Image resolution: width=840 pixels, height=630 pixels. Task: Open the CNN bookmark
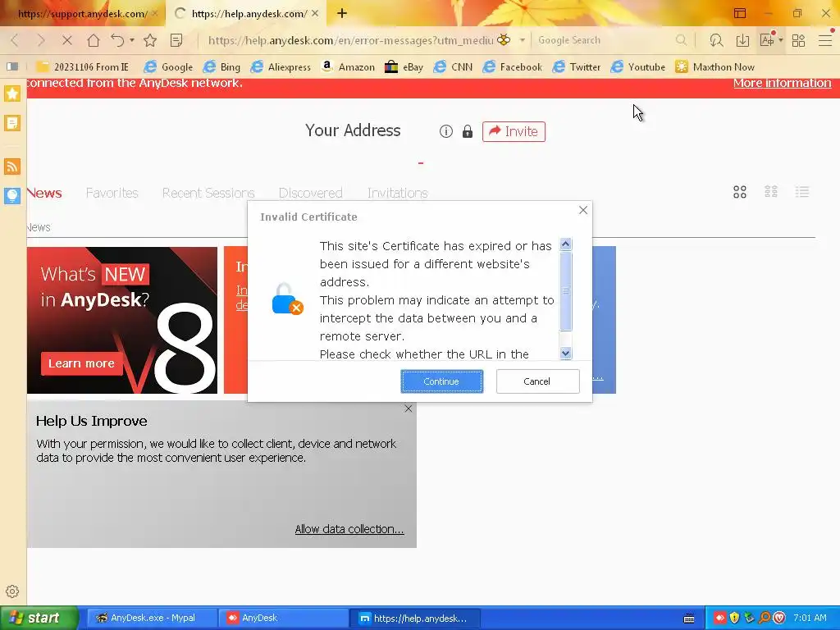[453, 67]
